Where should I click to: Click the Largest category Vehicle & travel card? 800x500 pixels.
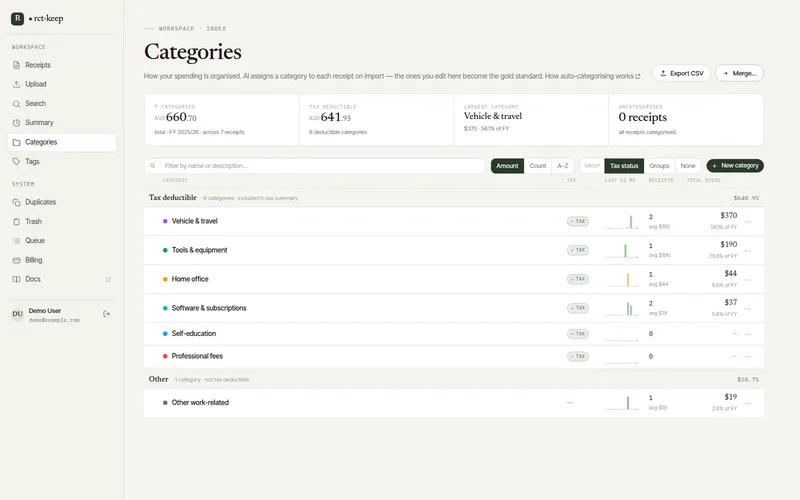[531, 120]
